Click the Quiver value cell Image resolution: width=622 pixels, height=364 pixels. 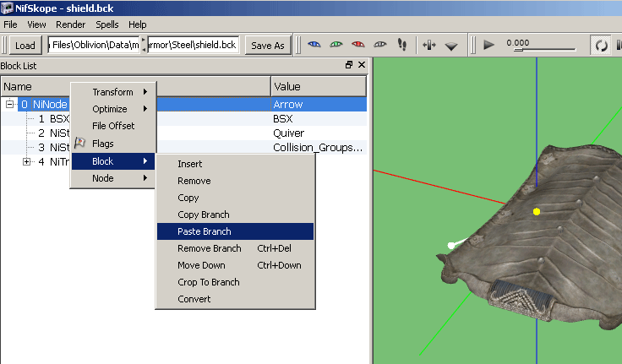click(319, 133)
